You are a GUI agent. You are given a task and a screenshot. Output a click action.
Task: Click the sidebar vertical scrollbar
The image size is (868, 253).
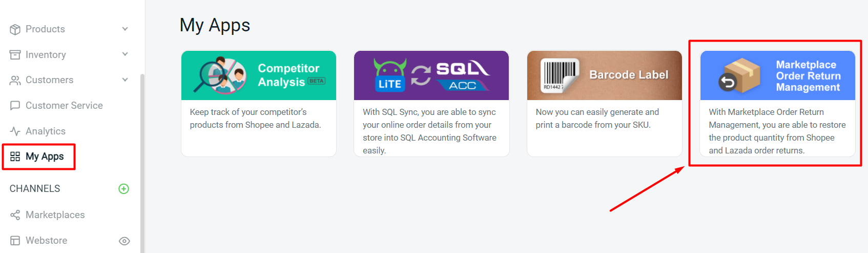point(142,154)
